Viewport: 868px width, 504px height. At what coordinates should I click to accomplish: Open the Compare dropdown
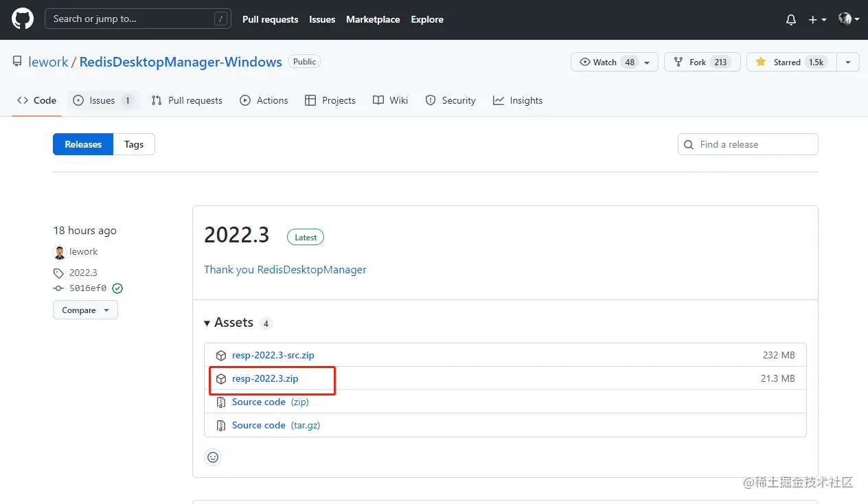[85, 310]
